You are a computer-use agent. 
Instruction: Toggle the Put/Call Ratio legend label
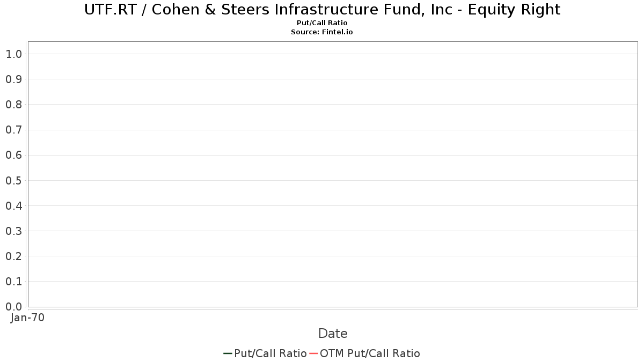coord(270,353)
